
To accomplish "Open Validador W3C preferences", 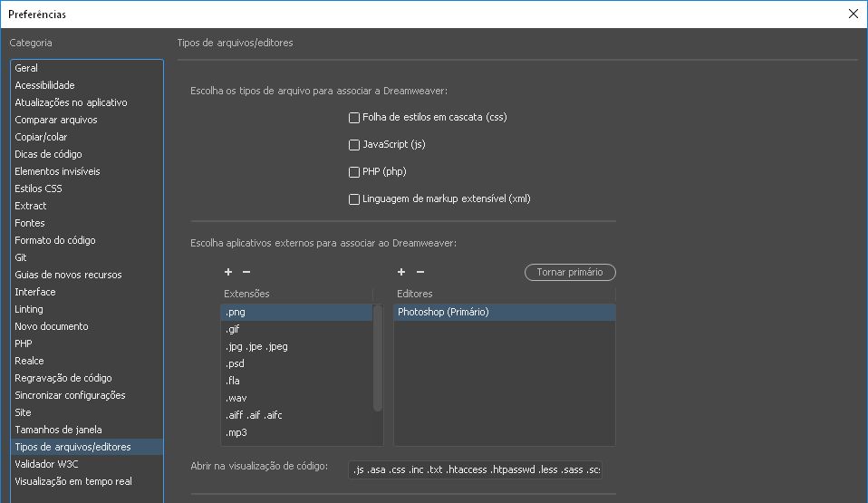I will pos(87,464).
